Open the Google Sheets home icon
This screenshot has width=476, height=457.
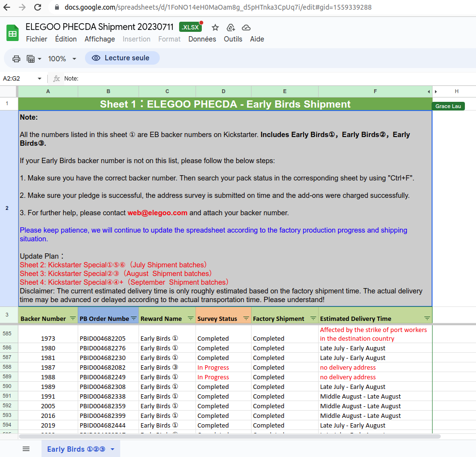[x=13, y=32]
